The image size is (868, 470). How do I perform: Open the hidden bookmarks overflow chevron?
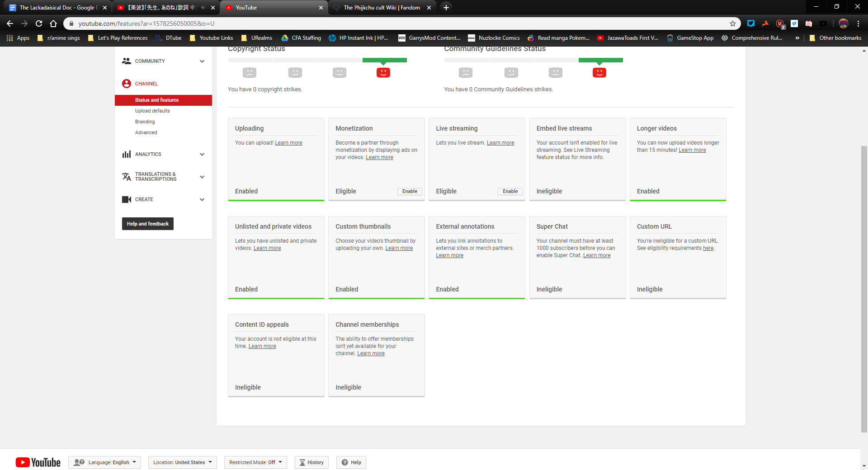coord(797,38)
